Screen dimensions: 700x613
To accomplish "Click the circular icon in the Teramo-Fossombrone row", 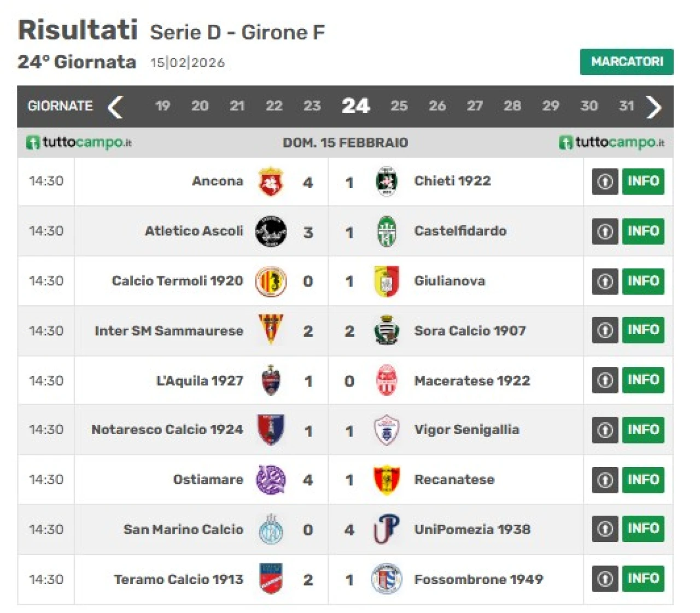I will (x=605, y=579).
